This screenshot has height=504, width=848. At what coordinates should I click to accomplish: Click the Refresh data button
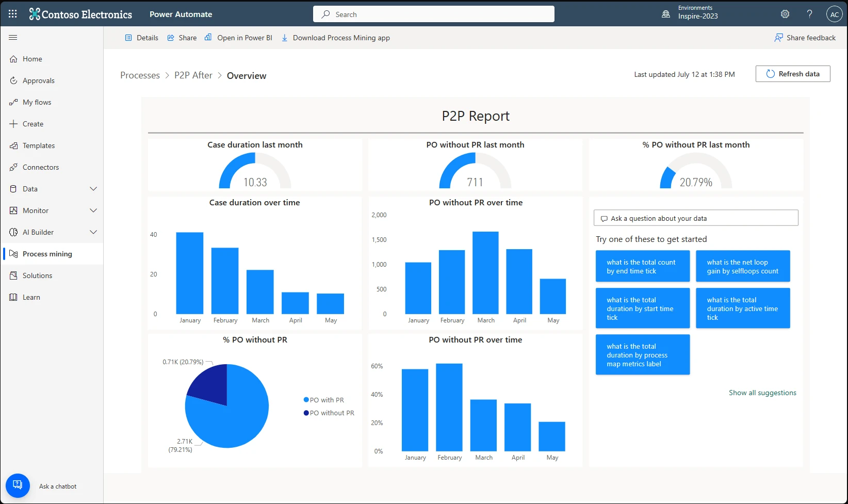pos(793,74)
